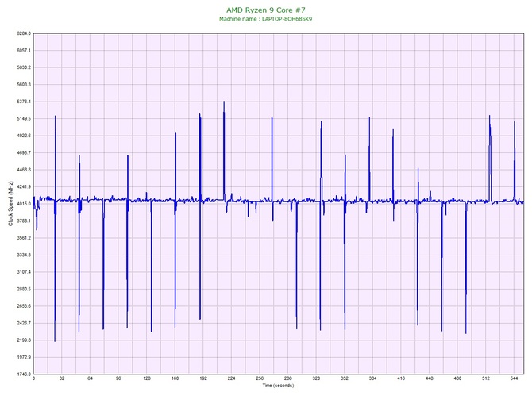Click the 288 tick on time axis
Screen dimensions: 532x399
click(x=288, y=378)
